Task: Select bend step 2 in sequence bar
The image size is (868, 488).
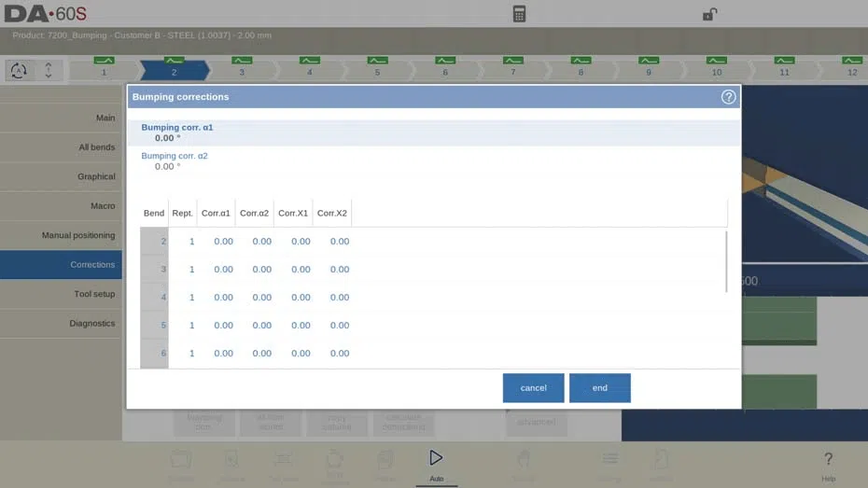Action: click(x=175, y=69)
